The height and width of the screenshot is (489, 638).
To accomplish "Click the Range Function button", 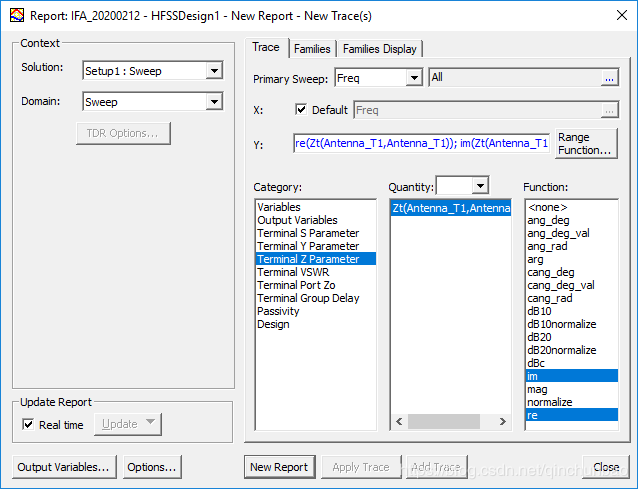I will pyautogui.click(x=586, y=144).
